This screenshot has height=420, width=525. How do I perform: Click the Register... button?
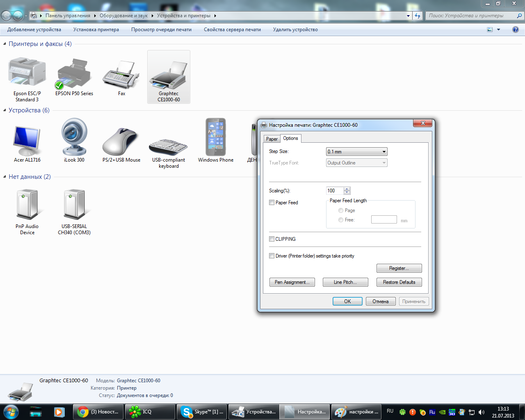point(399,268)
